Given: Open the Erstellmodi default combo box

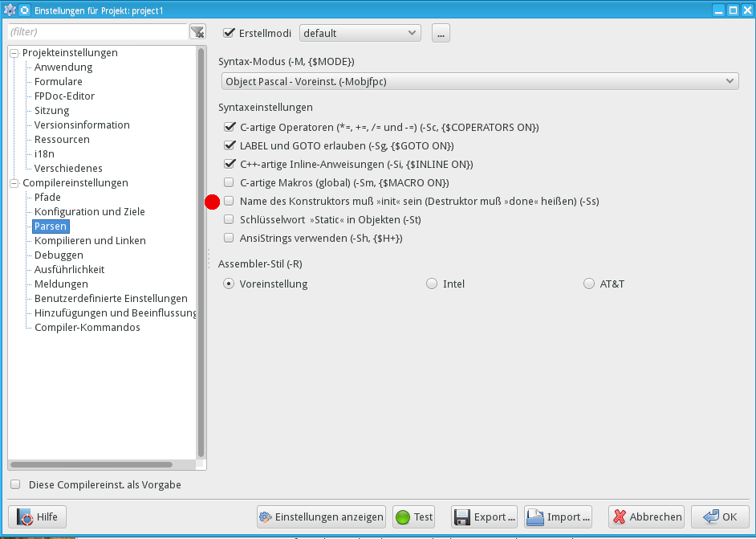Looking at the screenshot, I should 360,33.
